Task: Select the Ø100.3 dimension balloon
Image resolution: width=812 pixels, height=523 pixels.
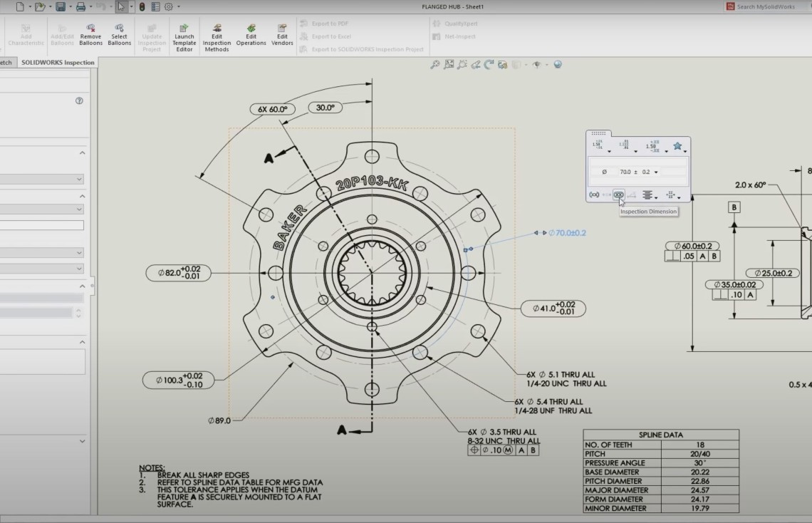Action: pyautogui.click(x=179, y=380)
